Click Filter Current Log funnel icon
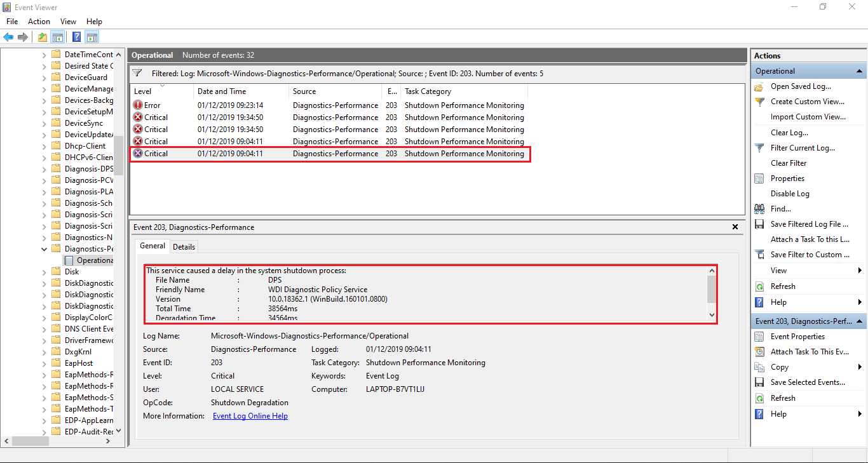This screenshot has height=463, width=868. pos(759,148)
